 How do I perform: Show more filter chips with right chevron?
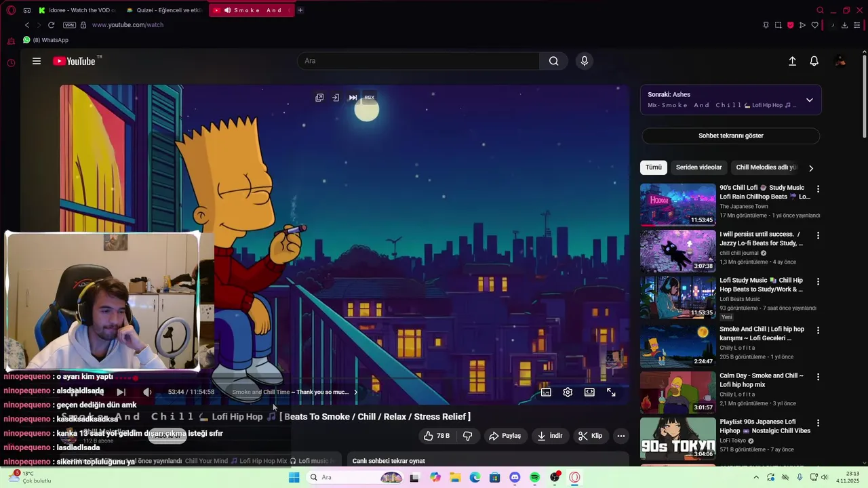pos(811,168)
